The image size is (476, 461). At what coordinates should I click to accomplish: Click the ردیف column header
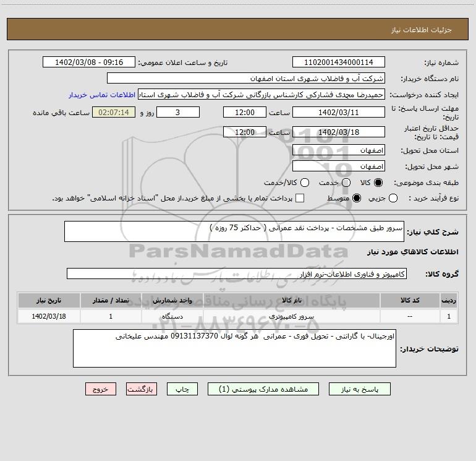449,300
